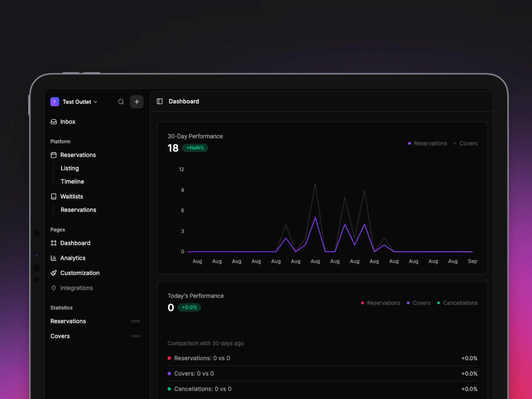Image resolution: width=532 pixels, height=399 pixels.
Task: Click the Waitlists book icon
Action: click(54, 196)
